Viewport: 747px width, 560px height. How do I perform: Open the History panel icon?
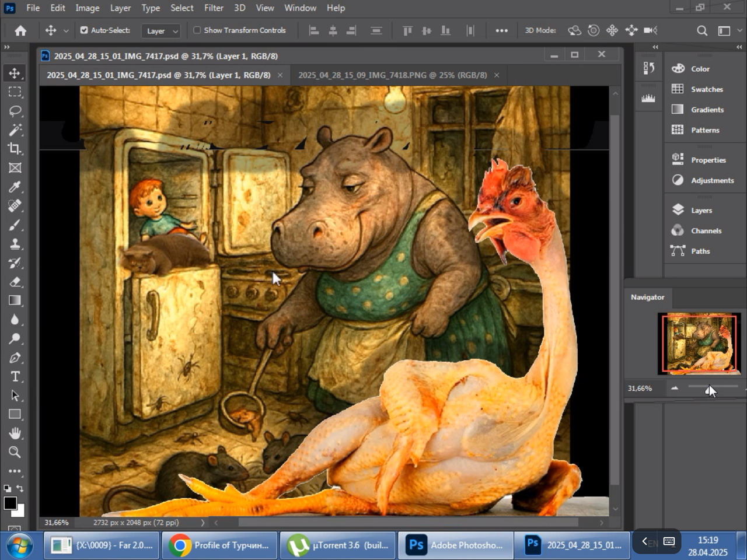[648, 68]
